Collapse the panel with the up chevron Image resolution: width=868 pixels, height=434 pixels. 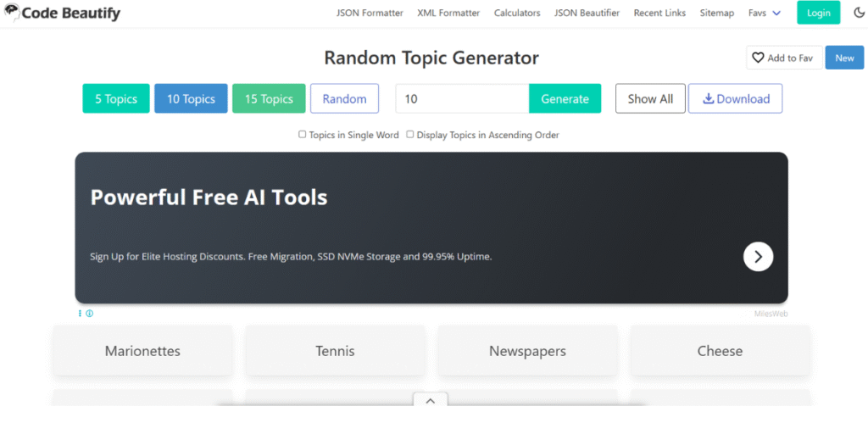430,401
